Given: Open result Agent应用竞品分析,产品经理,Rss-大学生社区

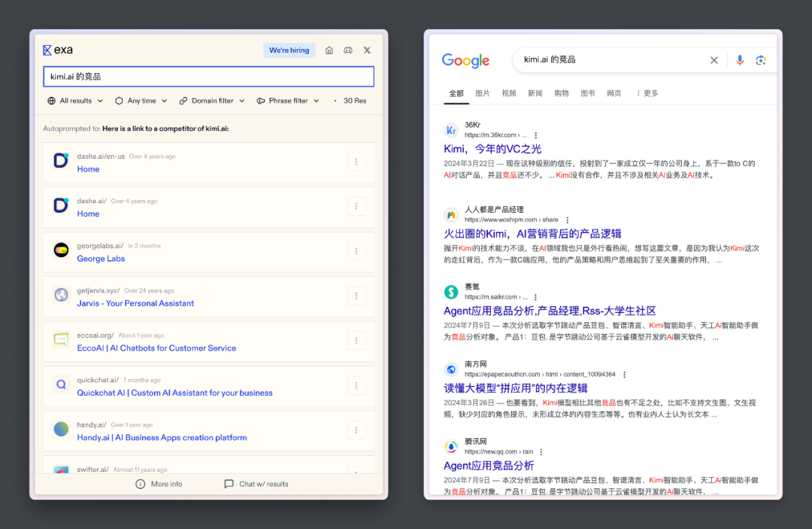Looking at the screenshot, I should pyautogui.click(x=550, y=311).
